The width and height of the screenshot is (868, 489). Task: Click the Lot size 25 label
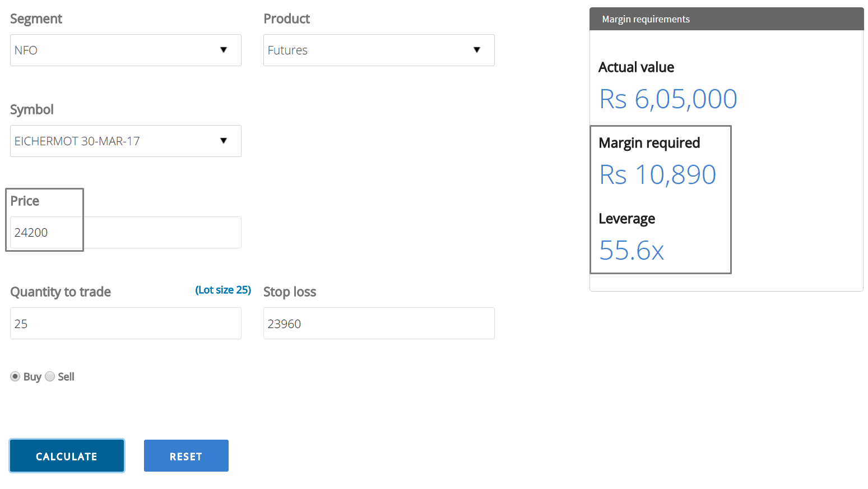223,290
